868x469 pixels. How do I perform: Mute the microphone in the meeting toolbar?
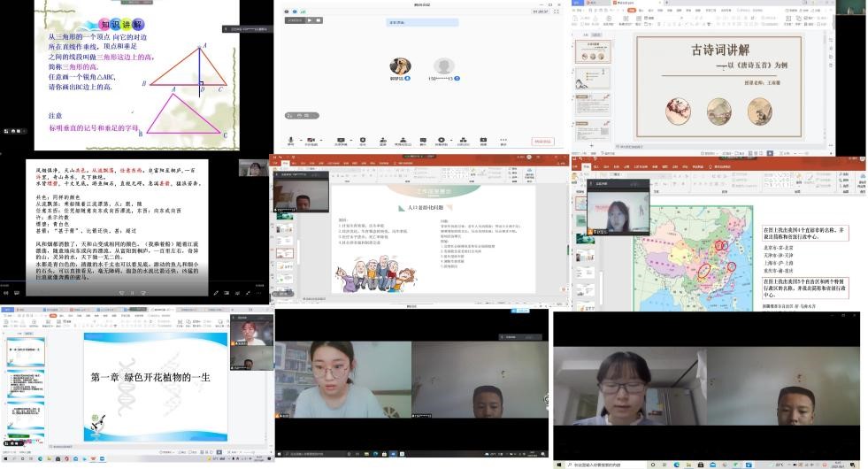(291, 140)
